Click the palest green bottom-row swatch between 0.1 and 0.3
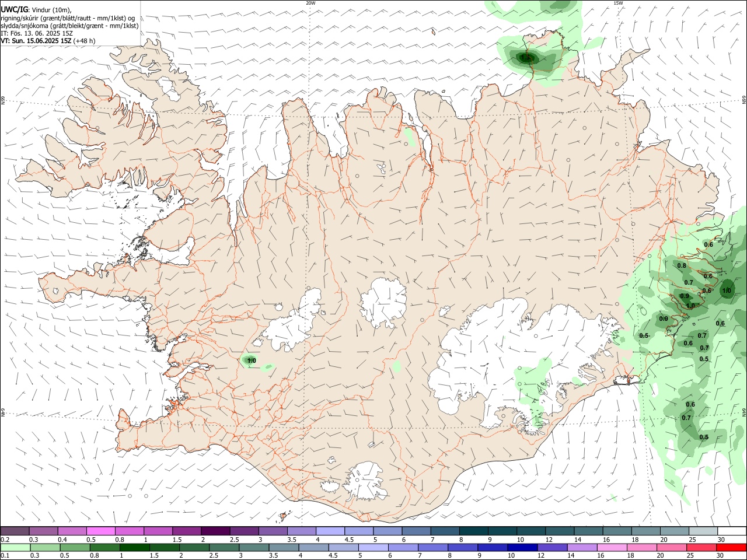This screenshot has width=747, height=560. pyautogui.click(x=16, y=547)
